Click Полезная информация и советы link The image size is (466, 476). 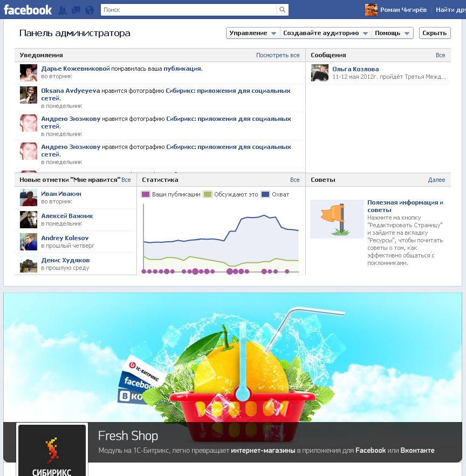tap(405, 206)
